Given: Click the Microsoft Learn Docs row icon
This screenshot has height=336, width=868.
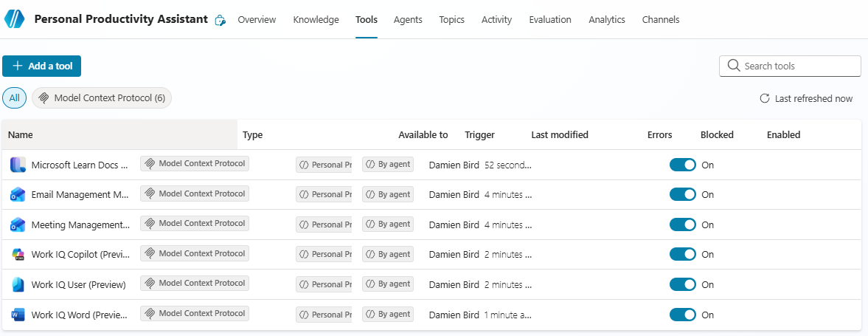Looking at the screenshot, I should click(x=18, y=165).
